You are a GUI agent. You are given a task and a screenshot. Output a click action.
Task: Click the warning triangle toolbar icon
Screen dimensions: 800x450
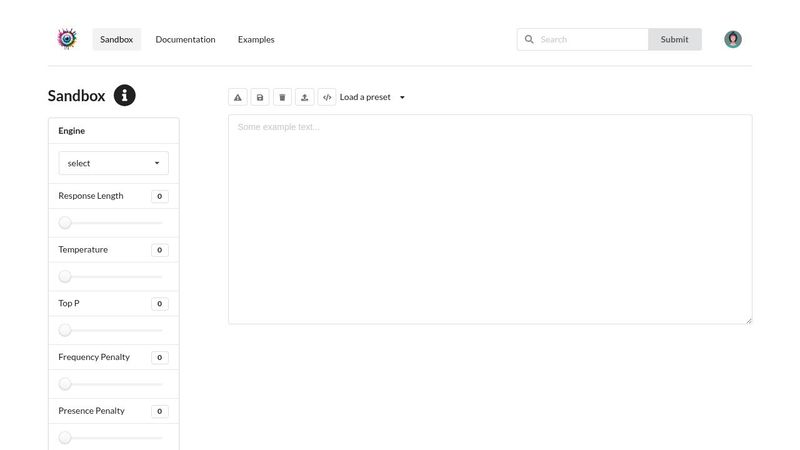(238, 97)
